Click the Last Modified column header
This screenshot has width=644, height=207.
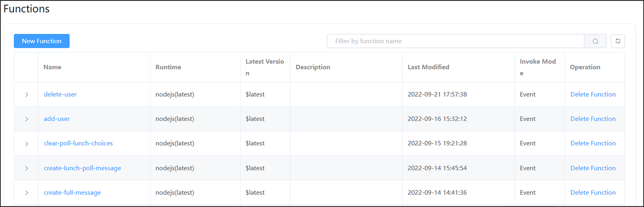click(428, 67)
